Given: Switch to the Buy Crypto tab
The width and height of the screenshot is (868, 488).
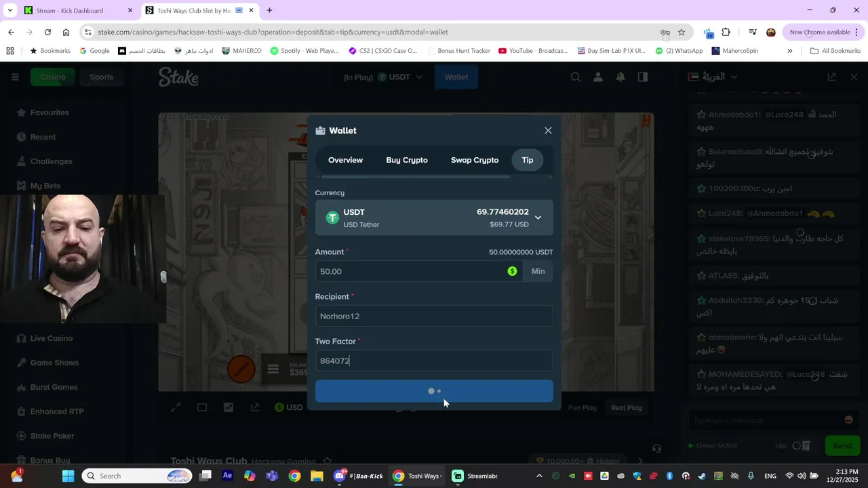Looking at the screenshot, I should 407,160.
